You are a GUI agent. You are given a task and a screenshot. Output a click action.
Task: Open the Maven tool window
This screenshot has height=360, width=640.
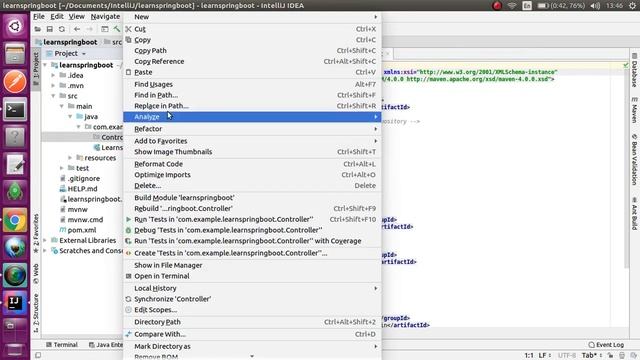coord(634,110)
